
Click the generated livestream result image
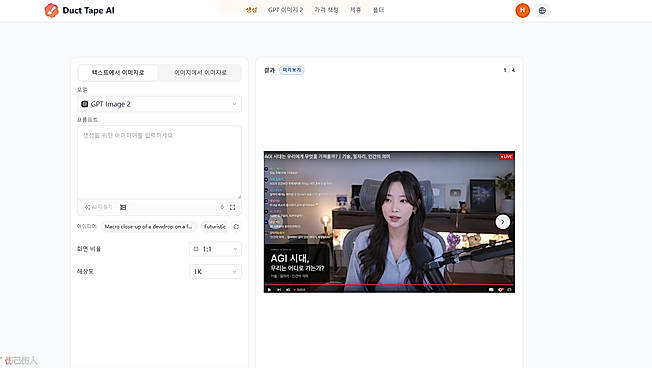click(x=389, y=222)
